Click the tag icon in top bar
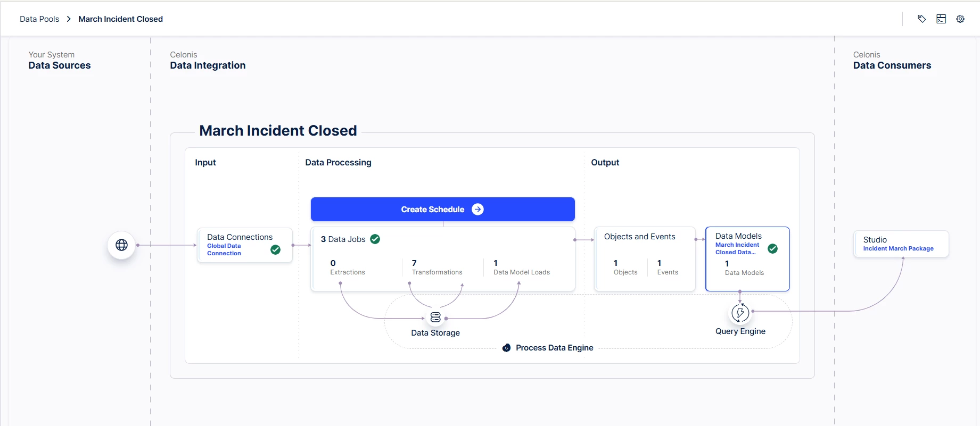The width and height of the screenshot is (980, 426). 922,19
